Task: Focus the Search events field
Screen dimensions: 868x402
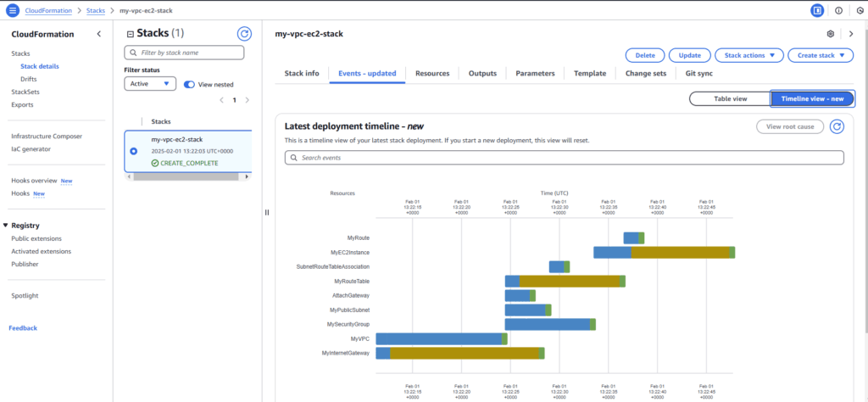Action: click(x=564, y=158)
